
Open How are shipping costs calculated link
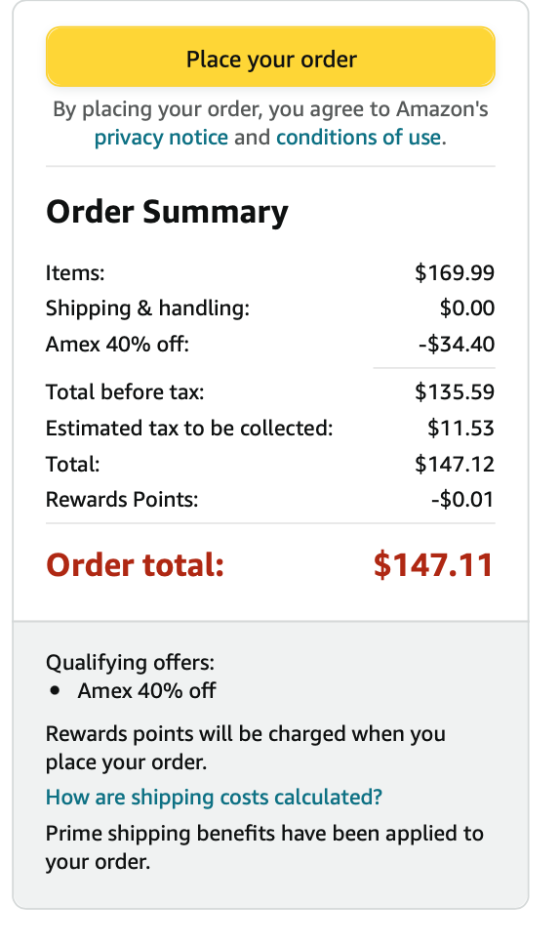click(214, 798)
